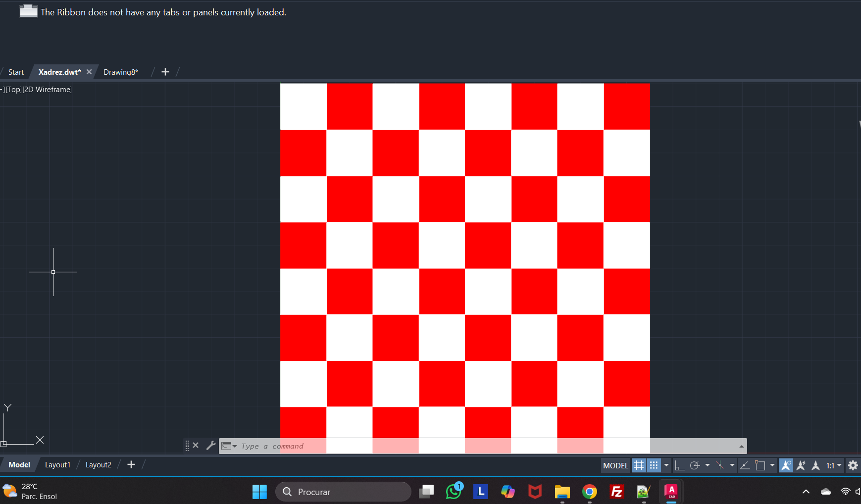Click the isometric drafting icon
Viewport: 861px width, 504px height.
[720, 465]
